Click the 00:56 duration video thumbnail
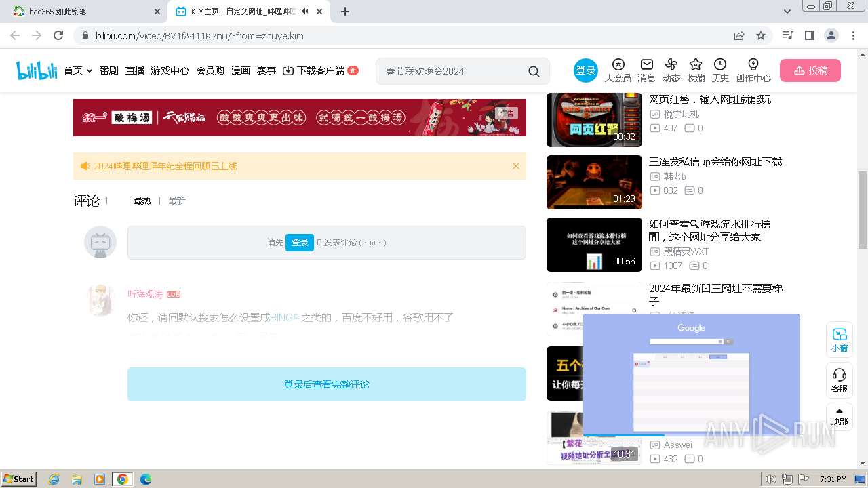 [594, 245]
